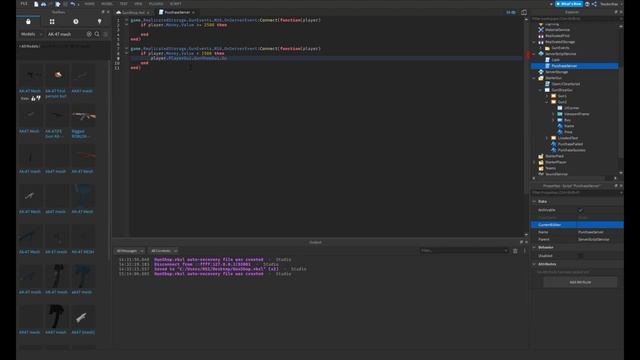Viewport: 640px width, 360px height.
Task: Select the PurchaseSuccess item in Explorer
Action: (571, 150)
